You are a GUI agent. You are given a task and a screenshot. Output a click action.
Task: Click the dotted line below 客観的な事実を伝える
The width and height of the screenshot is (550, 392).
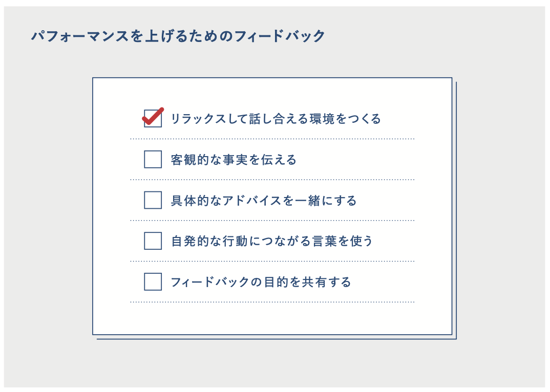coord(272,180)
